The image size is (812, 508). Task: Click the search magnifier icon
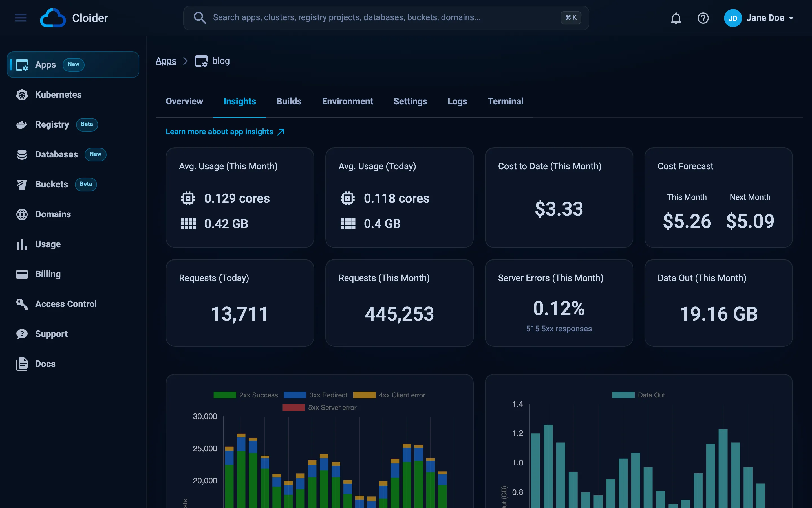pyautogui.click(x=200, y=18)
